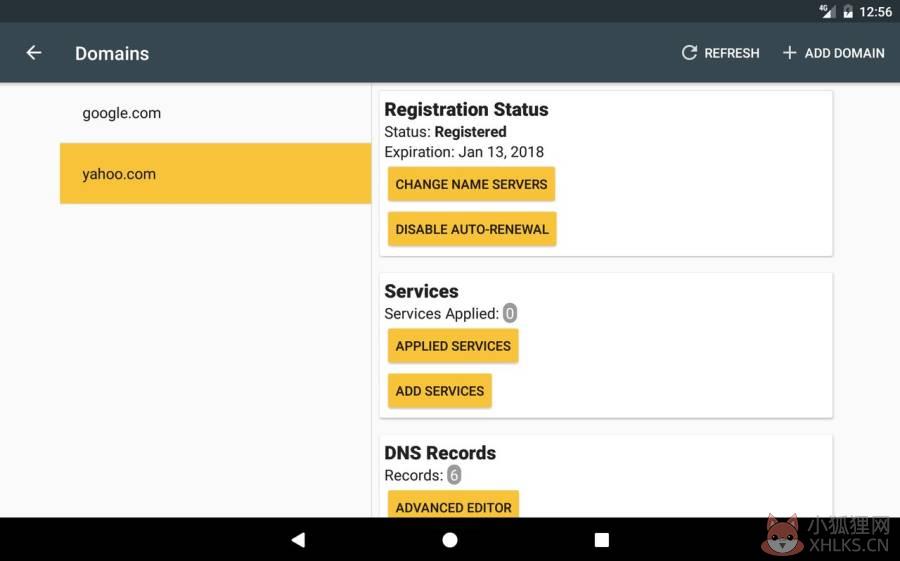Check the battery icon in status bar
The width and height of the screenshot is (900, 561).
tap(848, 11)
